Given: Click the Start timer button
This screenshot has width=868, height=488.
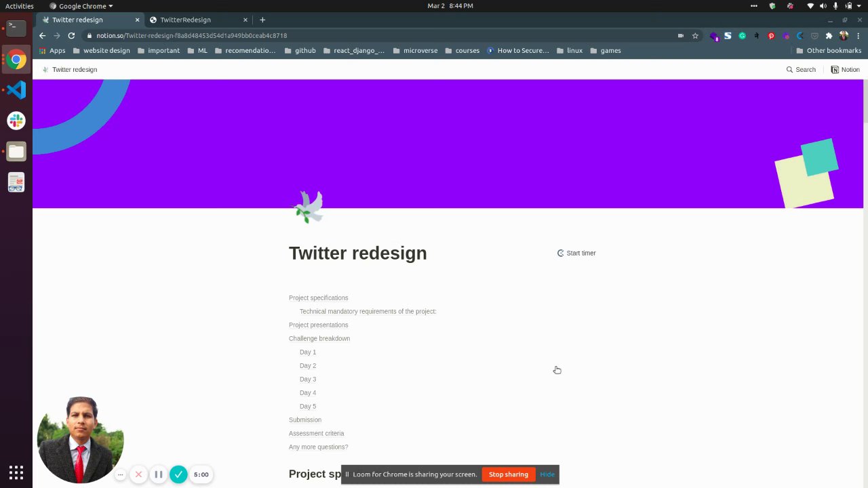Looking at the screenshot, I should pyautogui.click(x=576, y=253).
